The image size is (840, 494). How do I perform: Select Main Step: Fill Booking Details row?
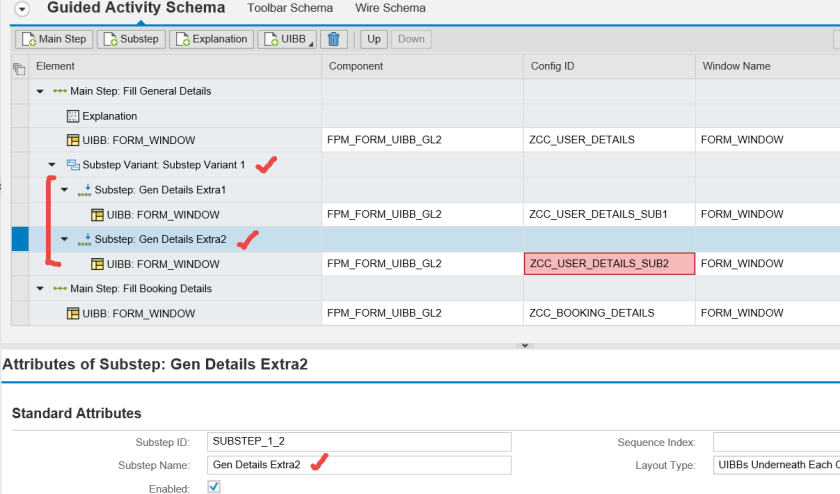175,288
